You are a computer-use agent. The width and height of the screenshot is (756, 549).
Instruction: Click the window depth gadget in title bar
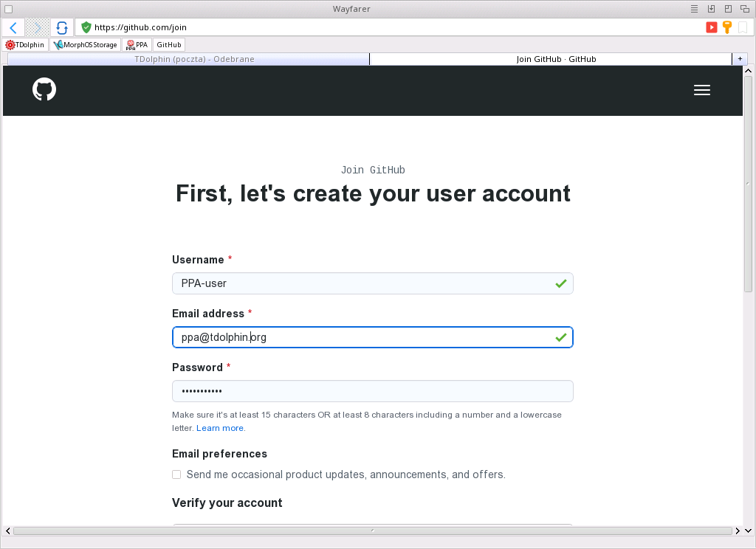pos(745,9)
